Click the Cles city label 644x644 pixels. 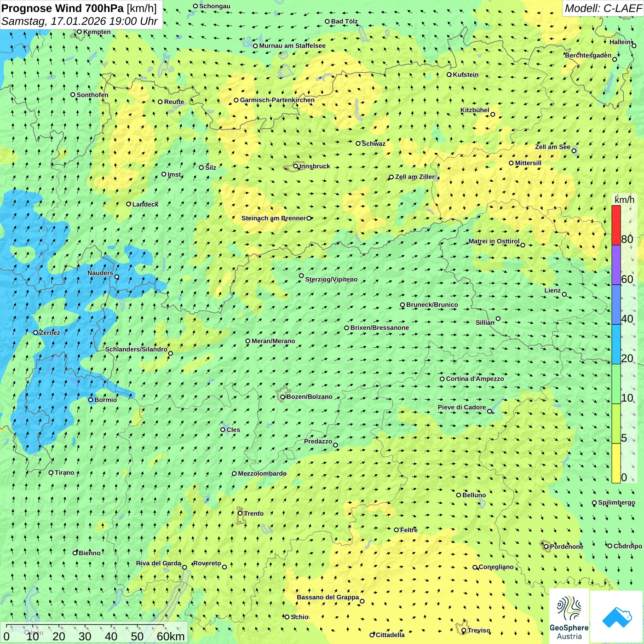(233, 430)
